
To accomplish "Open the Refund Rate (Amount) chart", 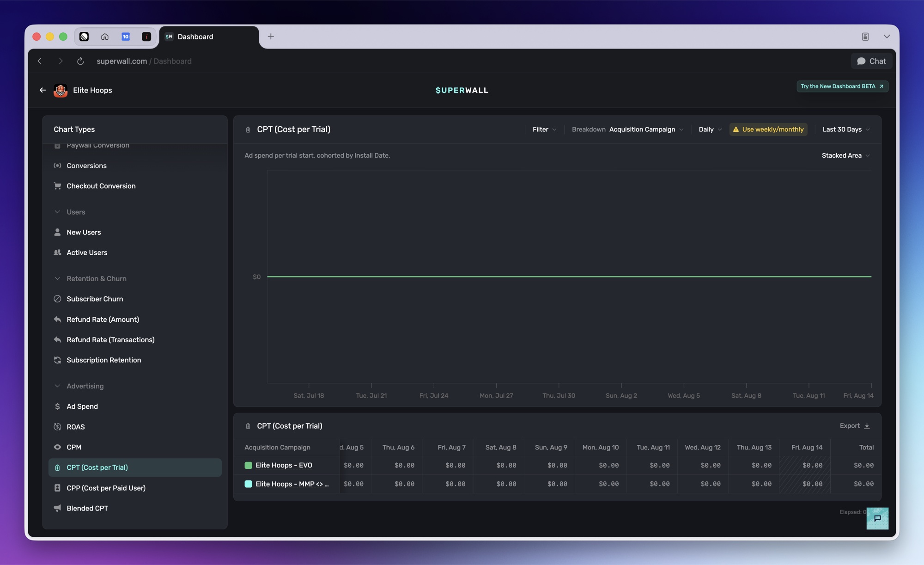I will click(x=103, y=319).
